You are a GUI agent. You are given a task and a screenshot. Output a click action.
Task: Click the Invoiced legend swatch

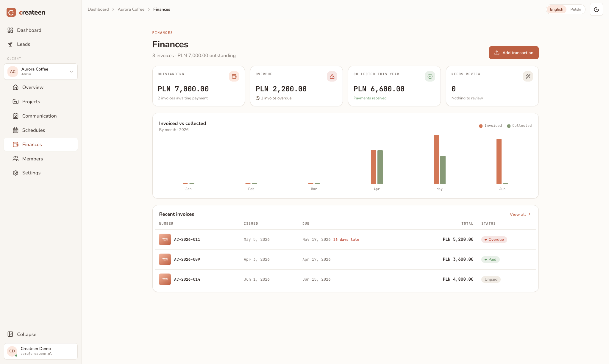(x=481, y=126)
